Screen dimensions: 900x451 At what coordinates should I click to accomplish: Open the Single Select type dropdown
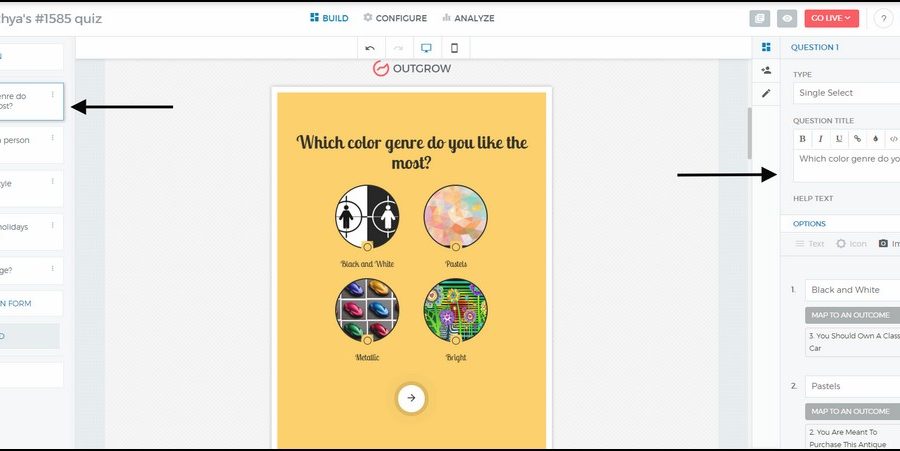coord(847,93)
